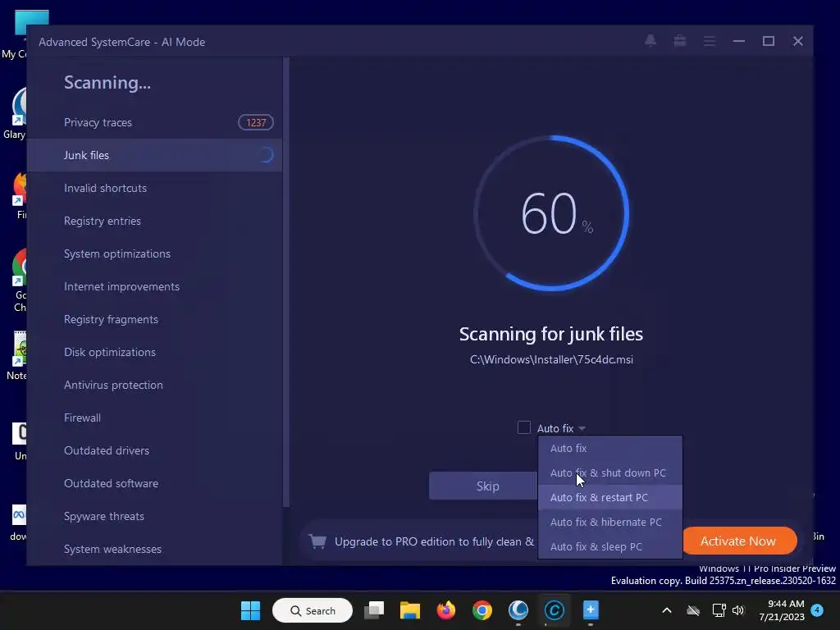Click the Scanning for junk files heading
Screen dimensions: 840x630
click(x=551, y=335)
